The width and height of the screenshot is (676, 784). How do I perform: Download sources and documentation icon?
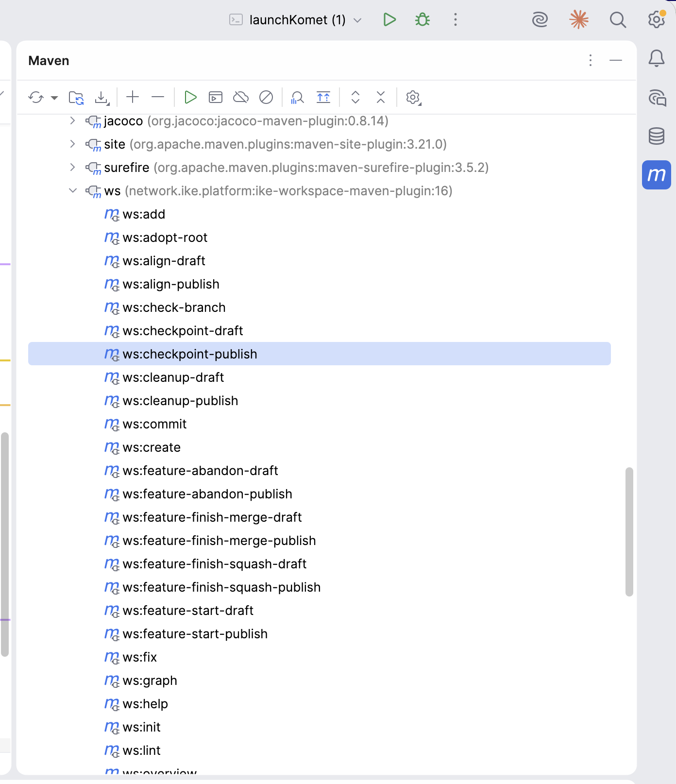(x=102, y=98)
